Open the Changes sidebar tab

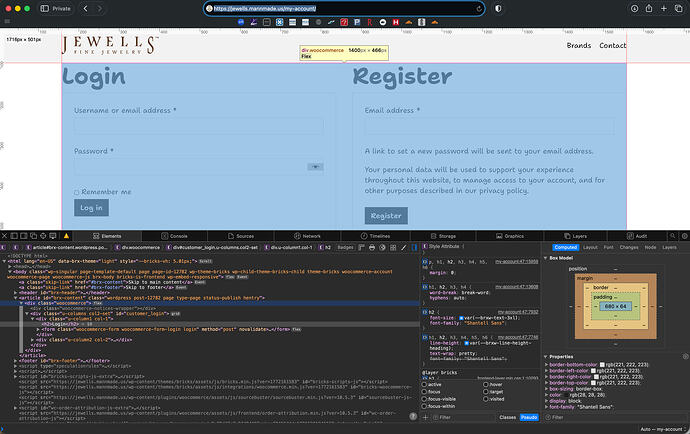pos(629,247)
